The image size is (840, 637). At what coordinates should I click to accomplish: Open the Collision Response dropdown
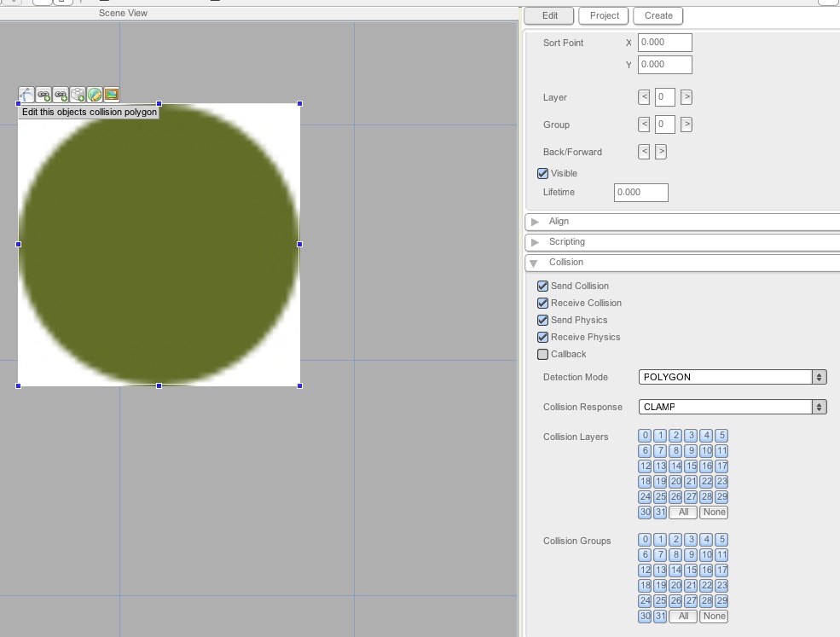pos(733,407)
